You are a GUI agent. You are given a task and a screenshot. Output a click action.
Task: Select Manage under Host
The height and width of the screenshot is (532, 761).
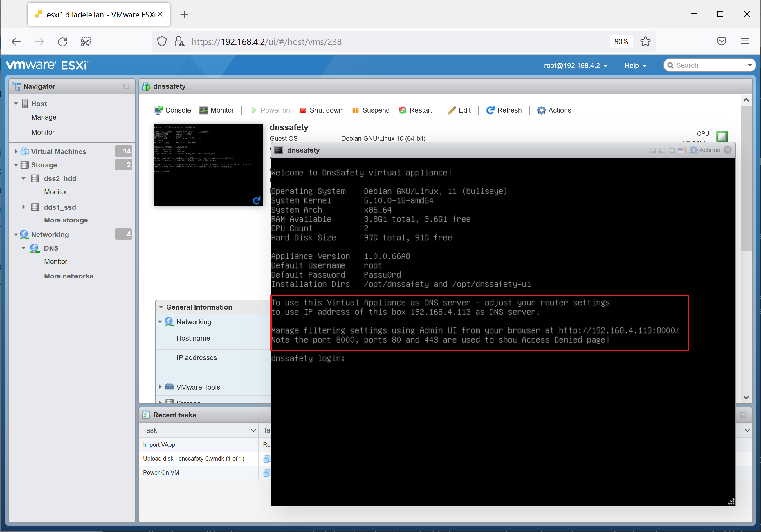(x=44, y=117)
